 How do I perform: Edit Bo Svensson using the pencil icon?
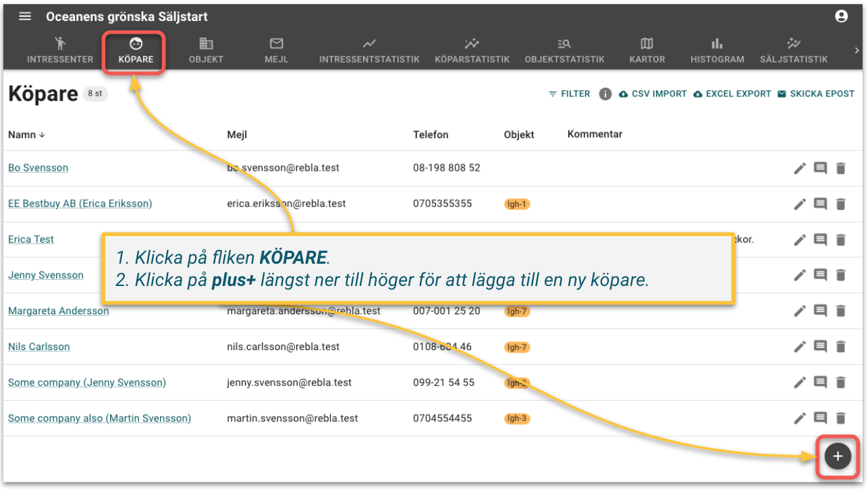800,168
